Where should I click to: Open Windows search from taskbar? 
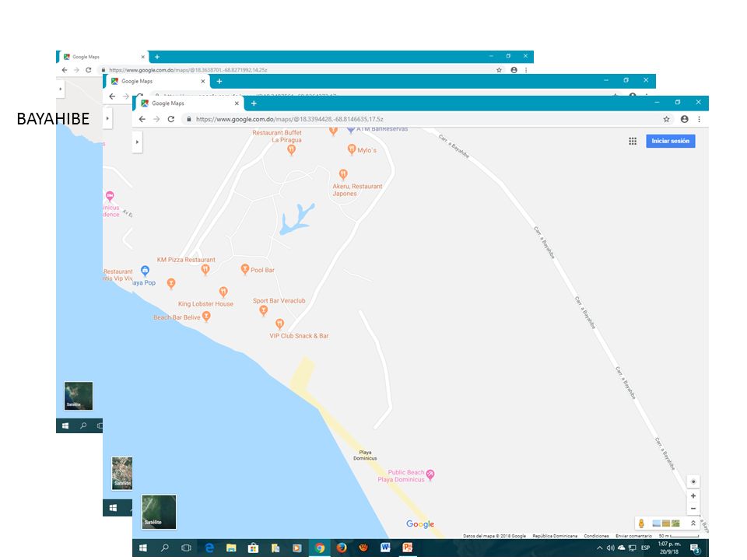point(165,548)
